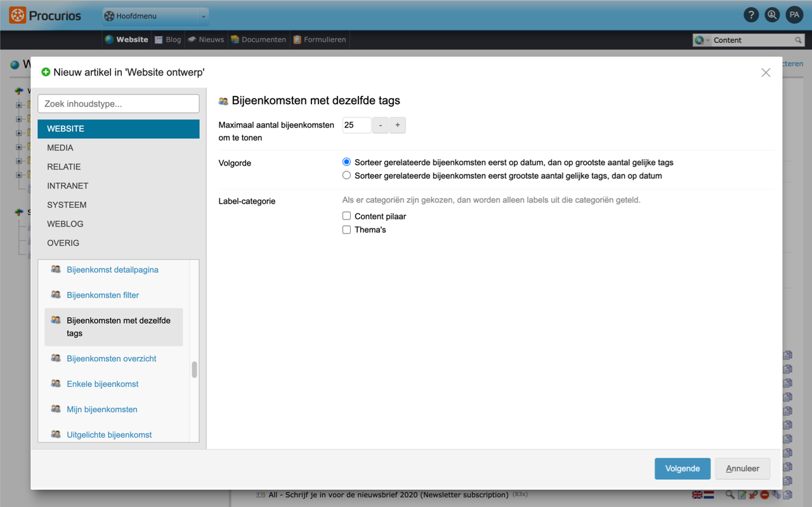
Task: Click the magnifier icon in Content search box
Action: point(798,40)
